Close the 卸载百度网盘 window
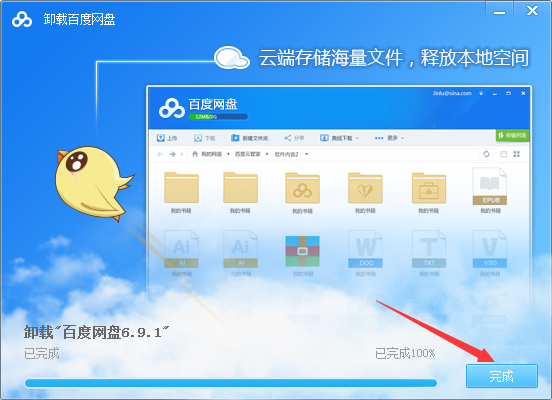The height and width of the screenshot is (400, 552). pyautogui.click(x=532, y=11)
